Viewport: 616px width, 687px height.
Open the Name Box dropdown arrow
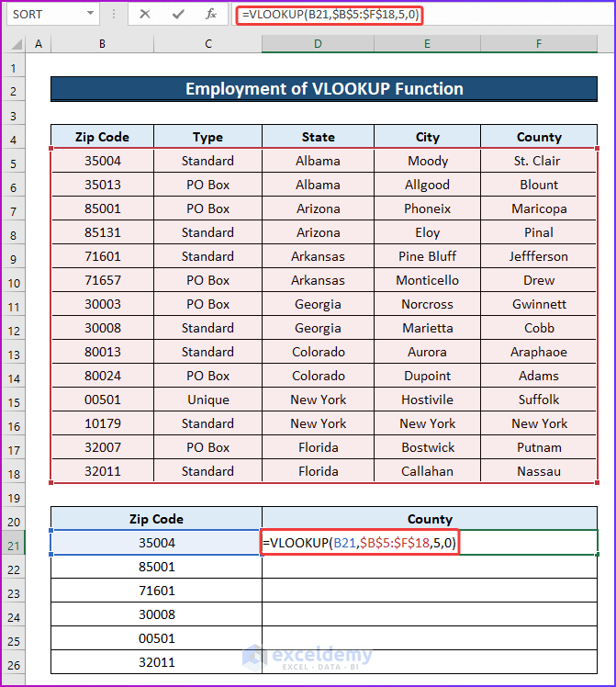(90, 14)
